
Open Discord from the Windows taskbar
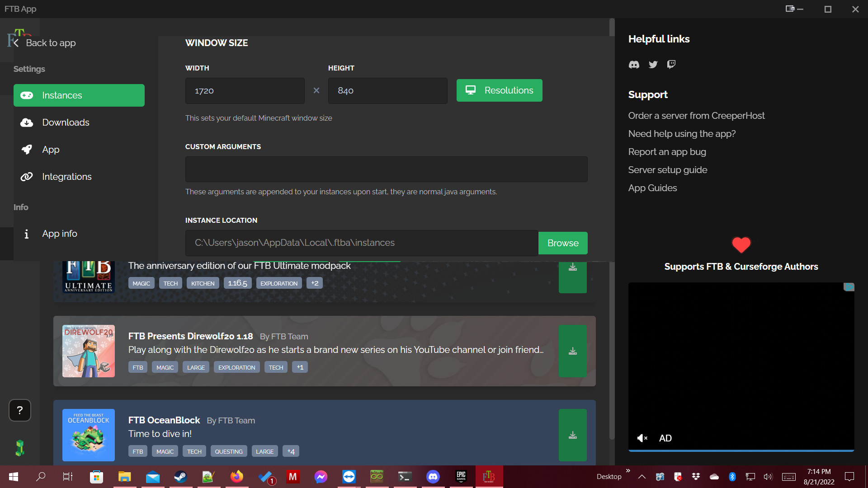[433, 477]
